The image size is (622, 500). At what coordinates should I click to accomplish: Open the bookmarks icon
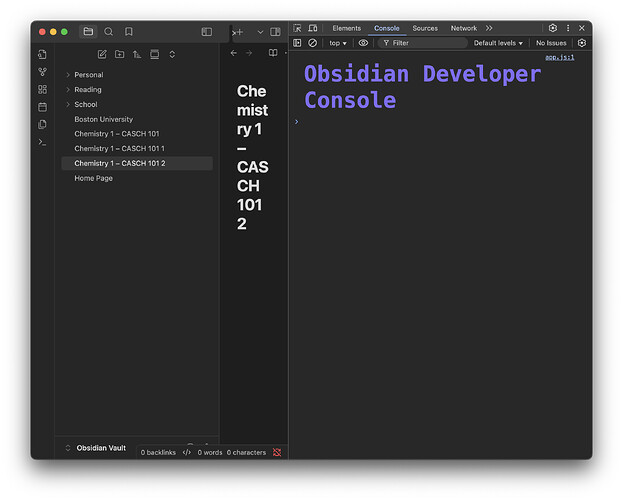click(x=129, y=31)
